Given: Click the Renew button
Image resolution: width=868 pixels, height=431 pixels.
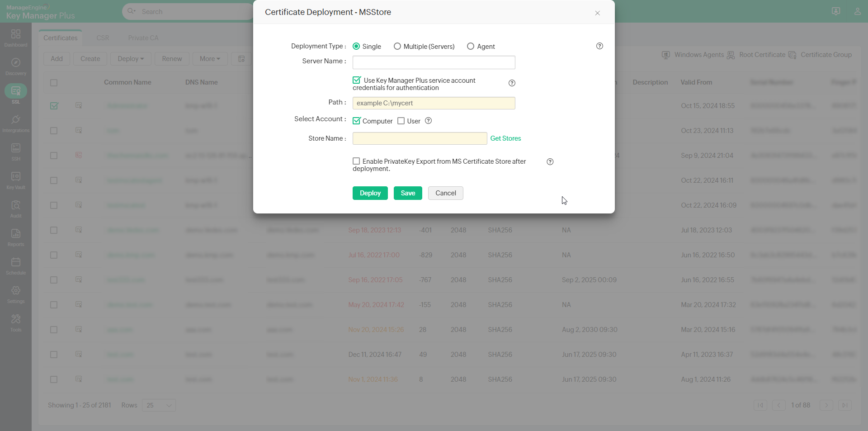Looking at the screenshot, I should 172,59.
